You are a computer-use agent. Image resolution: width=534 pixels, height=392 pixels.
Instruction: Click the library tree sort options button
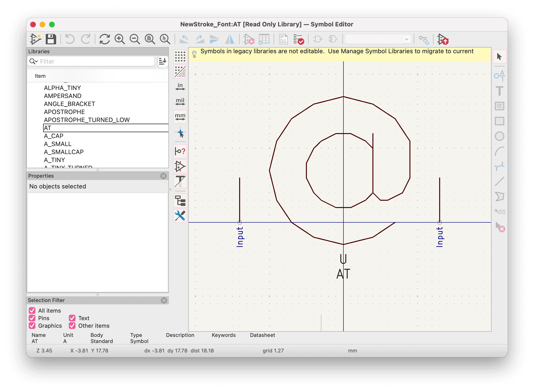(x=163, y=61)
